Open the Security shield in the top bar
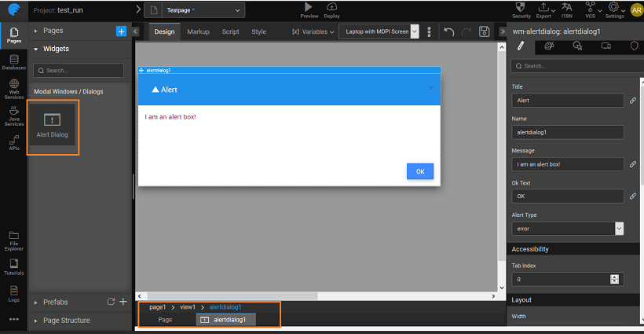This screenshot has height=334, width=644. (x=521, y=9)
